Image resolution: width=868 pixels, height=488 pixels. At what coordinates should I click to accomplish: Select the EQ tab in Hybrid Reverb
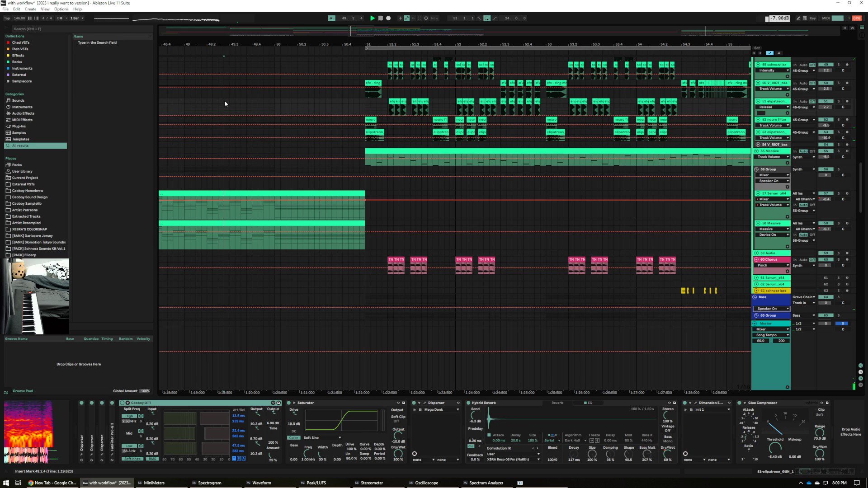click(x=588, y=403)
